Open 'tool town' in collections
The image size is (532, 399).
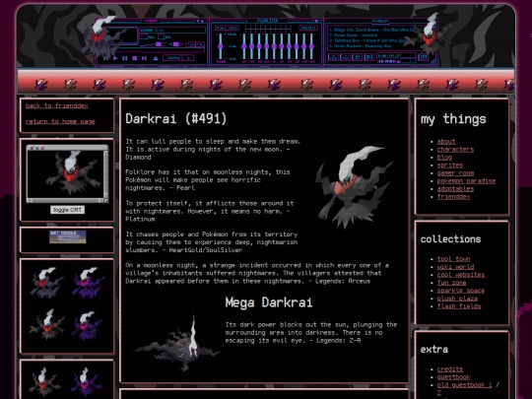coord(453,259)
